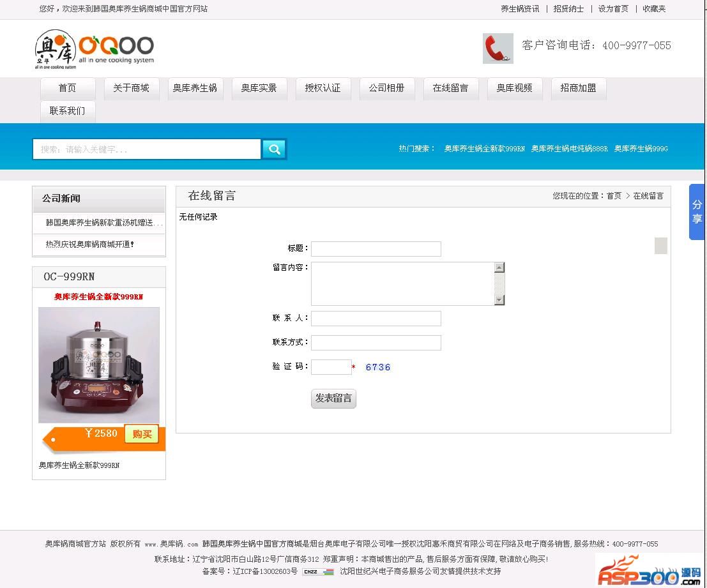707x588 pixels.
Task: Open news 热烈庆祝奥库锅商城开通
Action: pos(89,245)
